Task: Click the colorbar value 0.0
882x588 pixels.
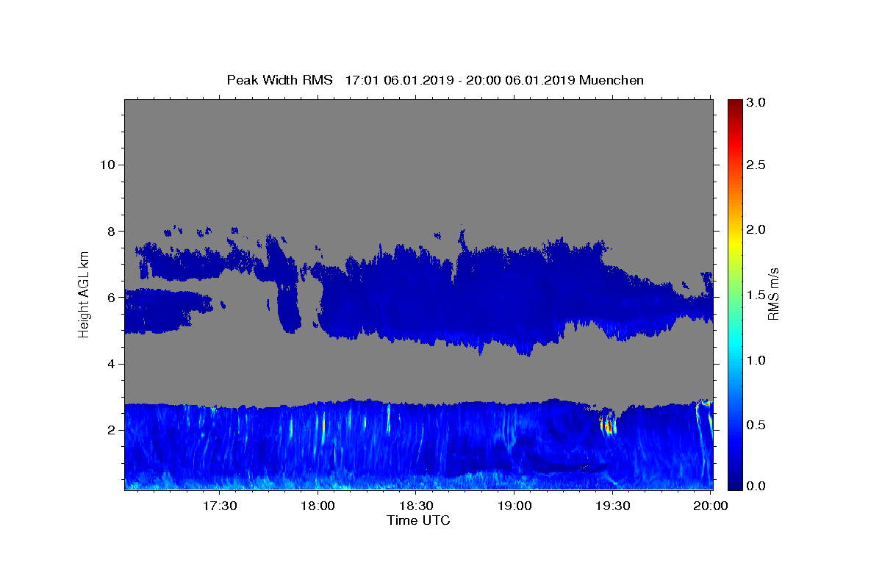Action: point(756,486)
